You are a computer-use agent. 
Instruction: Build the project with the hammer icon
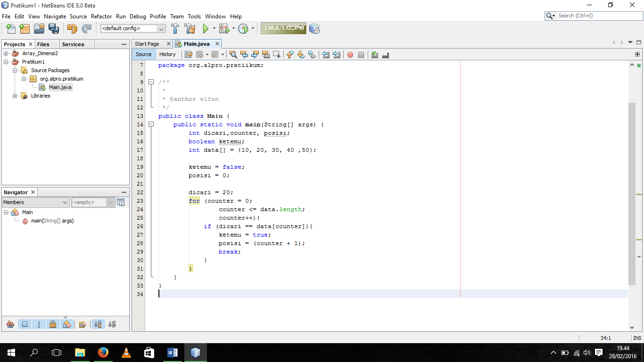click(175, 28)
